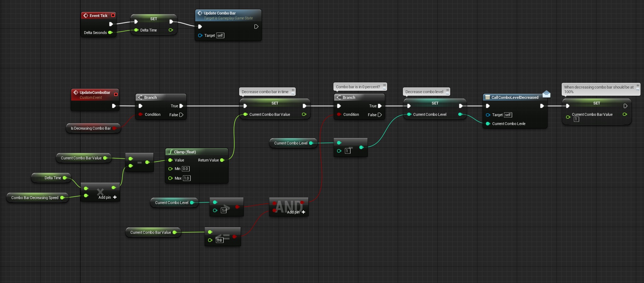Select the Update Combo Bar function node title
Image resolution: width=644 pixels, height=283 pixels.
[219, 13]
